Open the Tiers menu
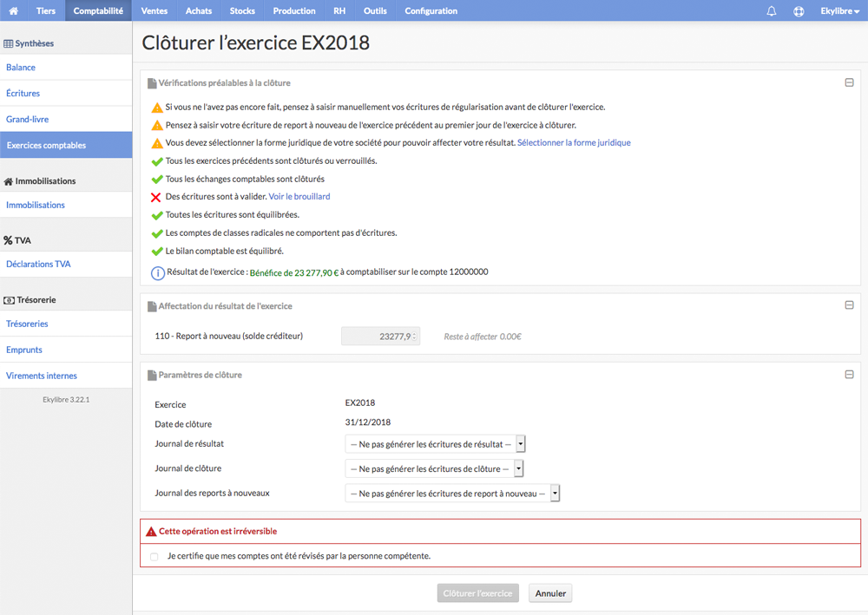 coord(46,10)
